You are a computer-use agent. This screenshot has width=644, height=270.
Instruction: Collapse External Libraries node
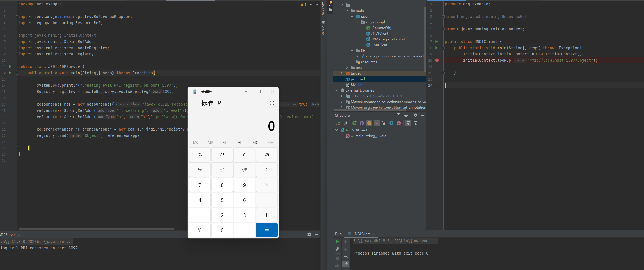[x=337, y=90]
